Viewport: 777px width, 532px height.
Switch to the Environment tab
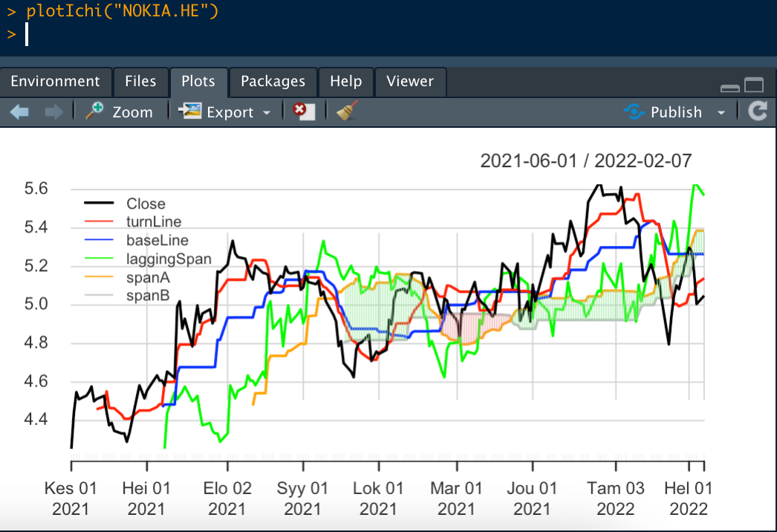pos(55,81)
